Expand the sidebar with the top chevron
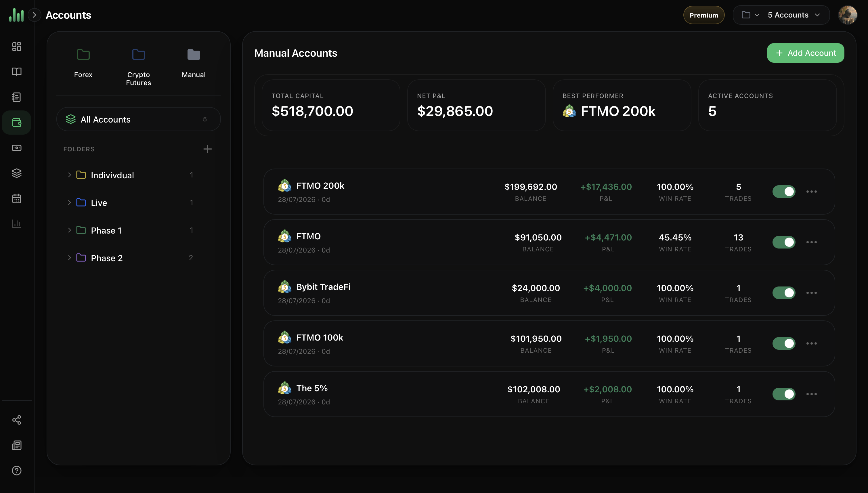 [x=34, y=15]
